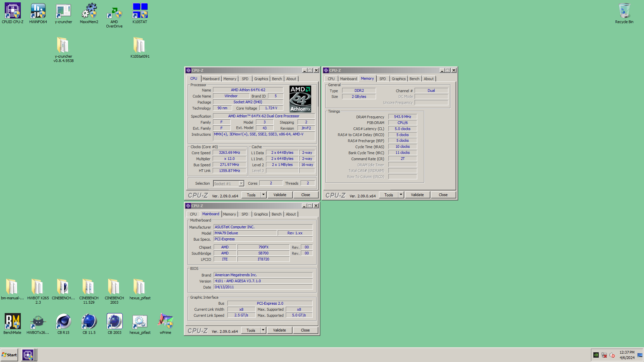644x362 pixels.
Task: Click the DRAM Frequency 543.9 MHz field
Action: [402, 117]
